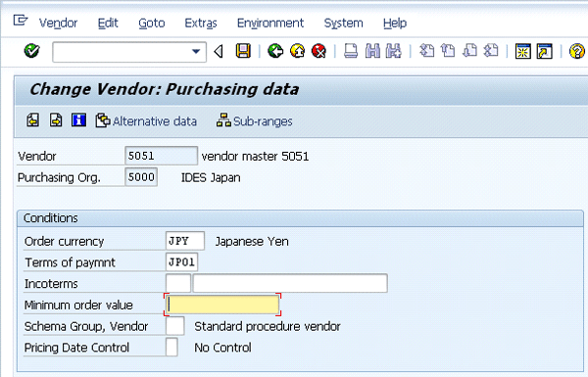Click the Print icon in toolbar

click(x=351, y=51)
